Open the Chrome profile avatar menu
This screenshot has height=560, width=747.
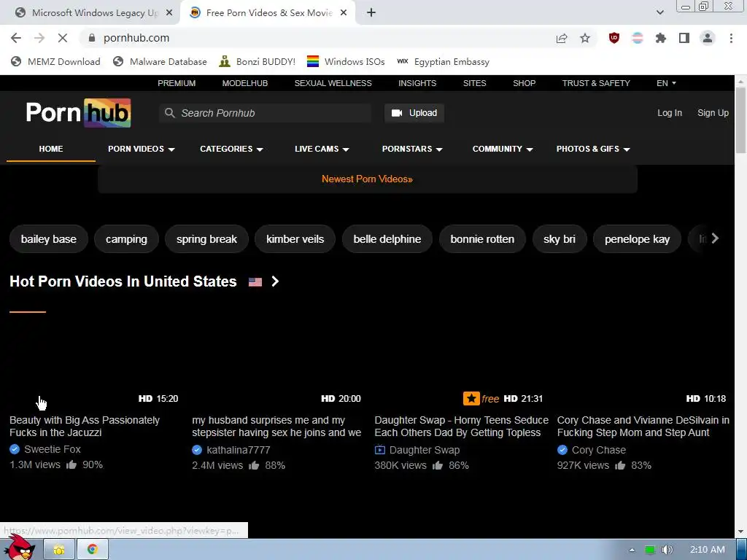click(x=708, y=38)
